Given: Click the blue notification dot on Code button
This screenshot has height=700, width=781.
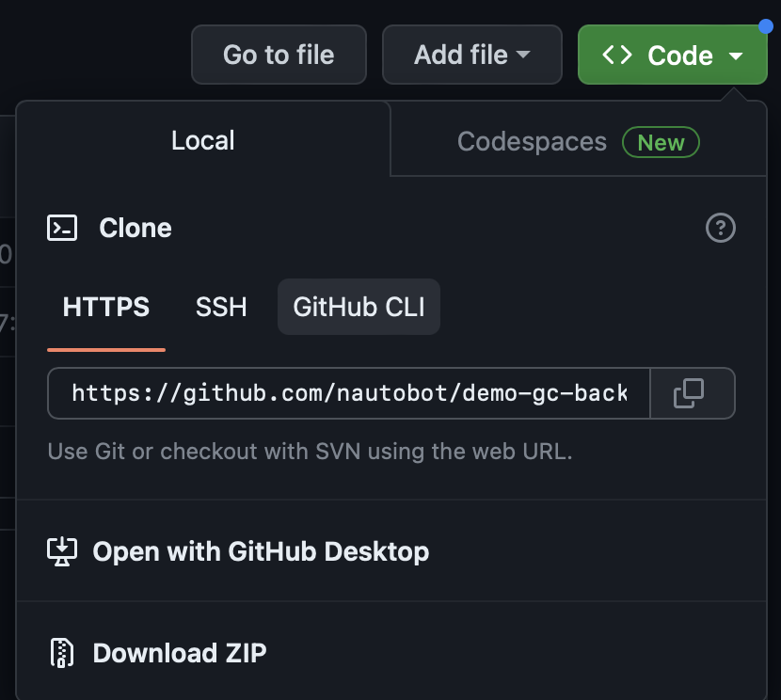Looking at the screenshot, I should click(x=765, y=25).
